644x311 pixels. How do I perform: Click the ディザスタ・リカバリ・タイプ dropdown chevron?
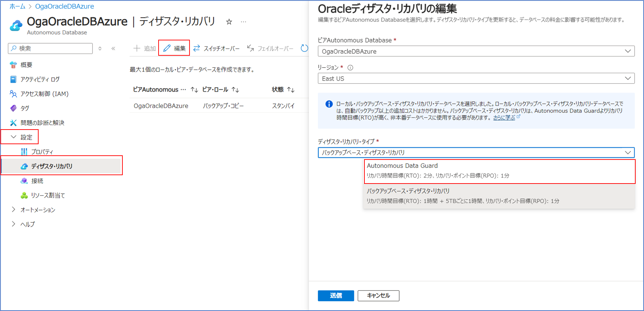pos(628,153)
